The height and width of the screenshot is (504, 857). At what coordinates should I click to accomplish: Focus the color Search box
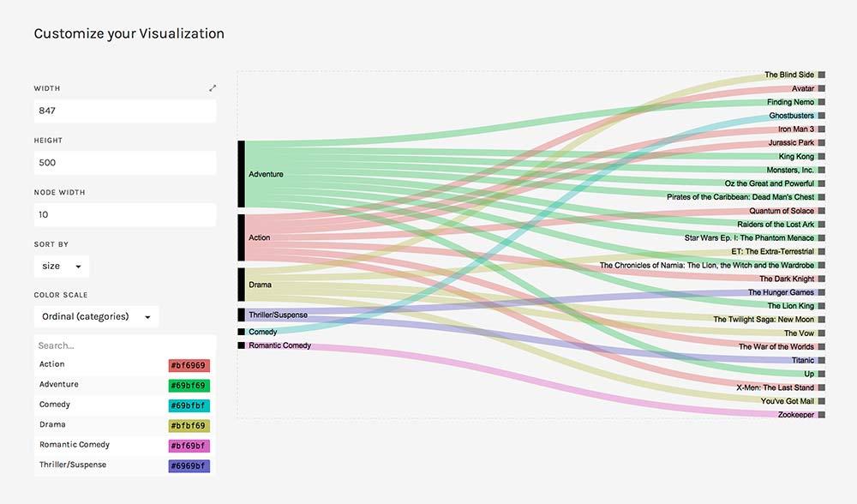[x=125, y=345]
